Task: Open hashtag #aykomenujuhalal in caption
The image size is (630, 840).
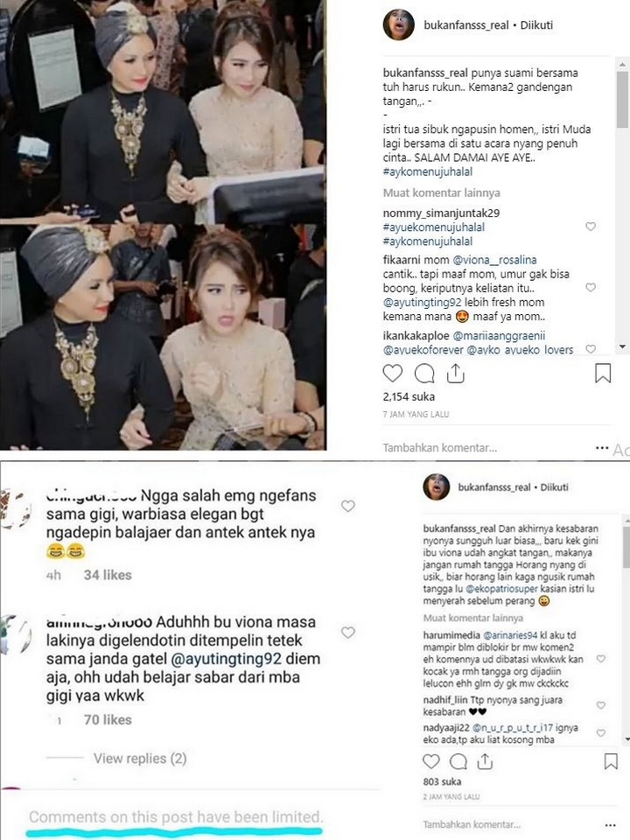Action: tap(428, 172)
